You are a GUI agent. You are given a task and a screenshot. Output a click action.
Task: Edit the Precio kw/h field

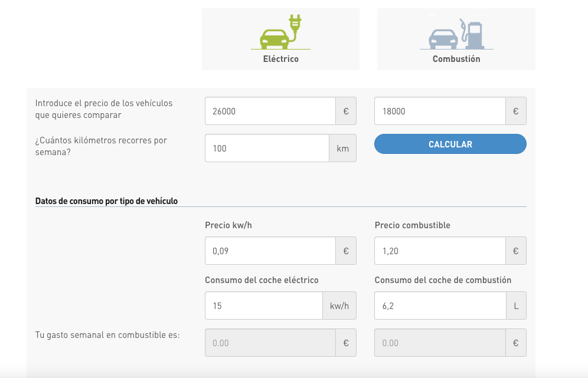[270, 251]
